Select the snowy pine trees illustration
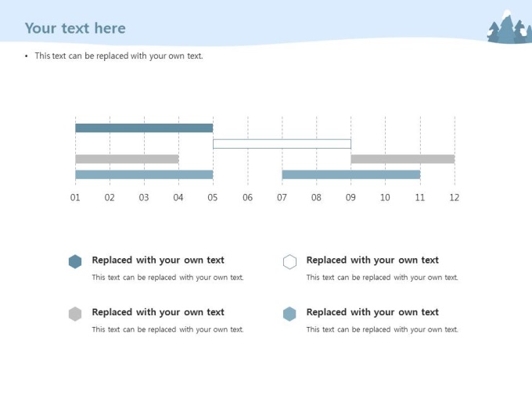This screenshot has height=399, width=532. [x=509, y=27]
